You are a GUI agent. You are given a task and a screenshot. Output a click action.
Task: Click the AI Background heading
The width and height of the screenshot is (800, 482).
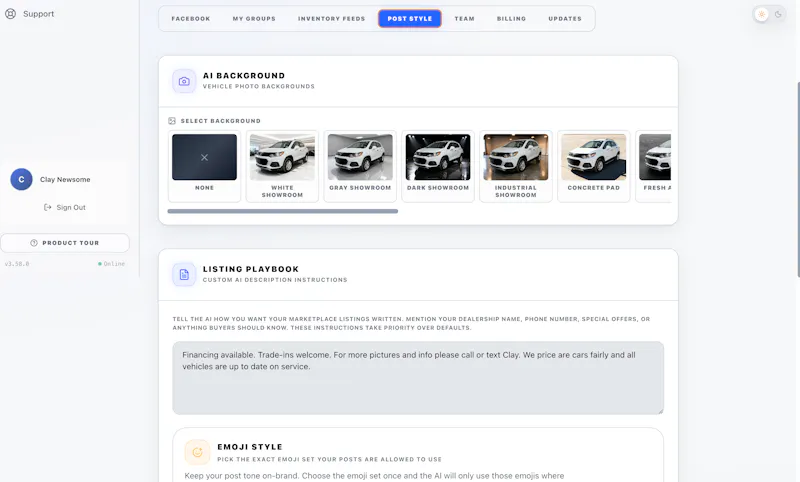coord(244,75)
